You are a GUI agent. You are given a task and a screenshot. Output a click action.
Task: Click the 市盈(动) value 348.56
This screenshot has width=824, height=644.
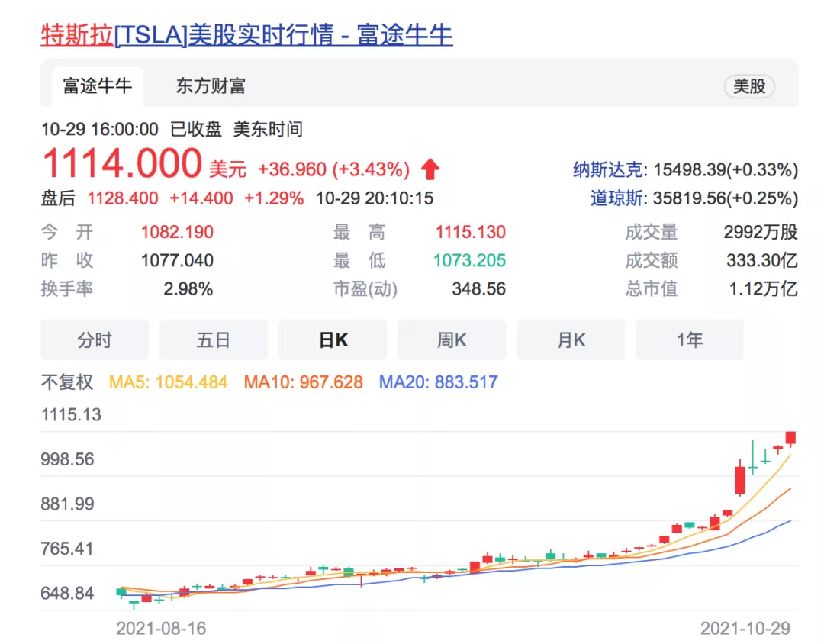(x=478, y=288)
